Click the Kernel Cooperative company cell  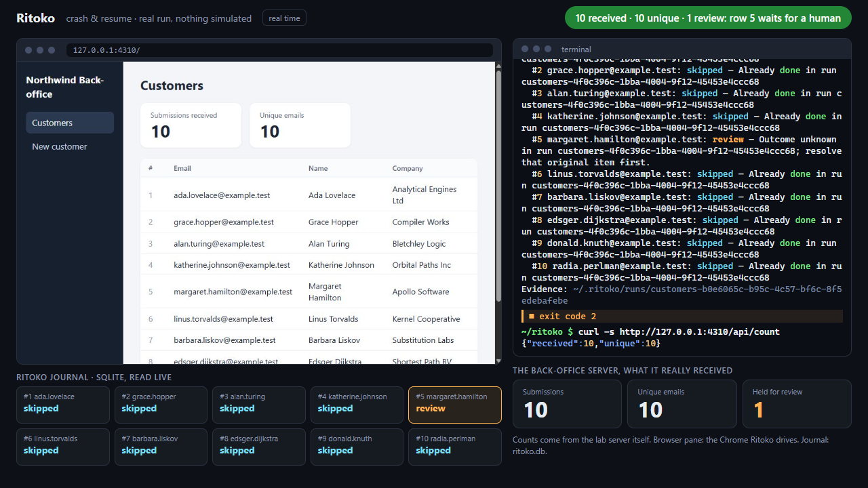click(x=426, y=319)
